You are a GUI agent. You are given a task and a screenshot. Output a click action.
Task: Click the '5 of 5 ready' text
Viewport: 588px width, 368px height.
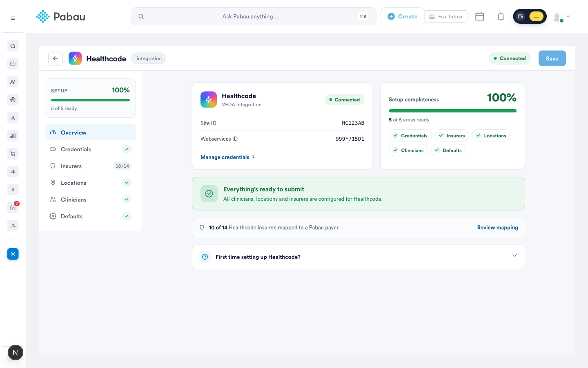tap(64, 108)
